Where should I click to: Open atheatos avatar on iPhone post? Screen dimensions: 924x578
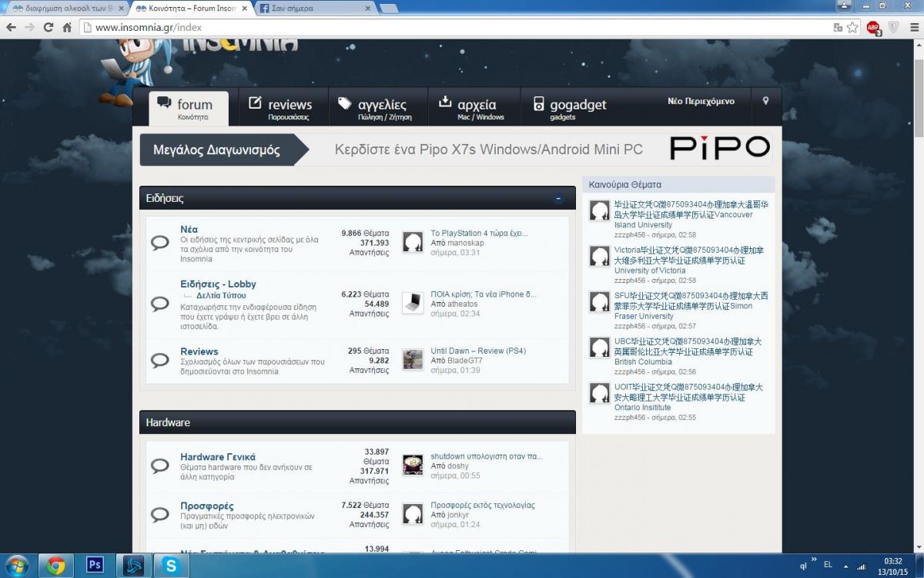413,303
